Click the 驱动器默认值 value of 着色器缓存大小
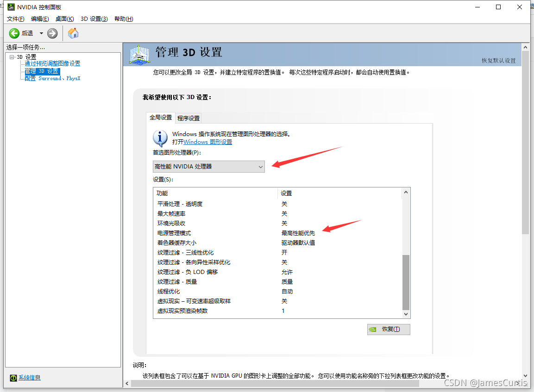The width and height of the screenshot is (534, 392). click(x=298, y=243)
